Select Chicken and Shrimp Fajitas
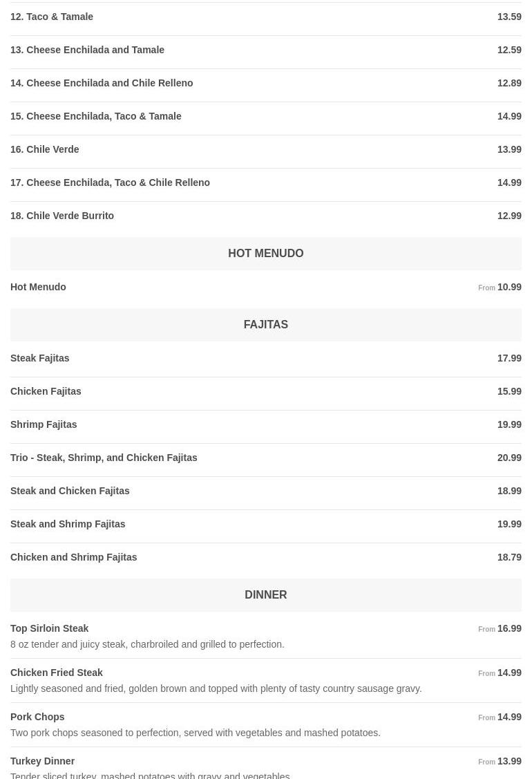The height and width of the screenshot is (779, 532). [x=73, y=557]
